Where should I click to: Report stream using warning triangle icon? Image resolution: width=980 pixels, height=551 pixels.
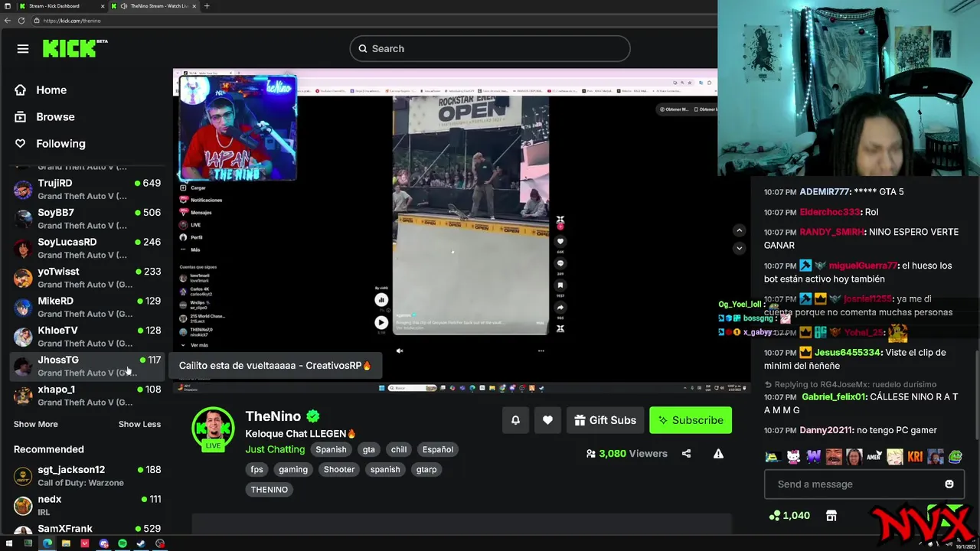pos(718,453)
